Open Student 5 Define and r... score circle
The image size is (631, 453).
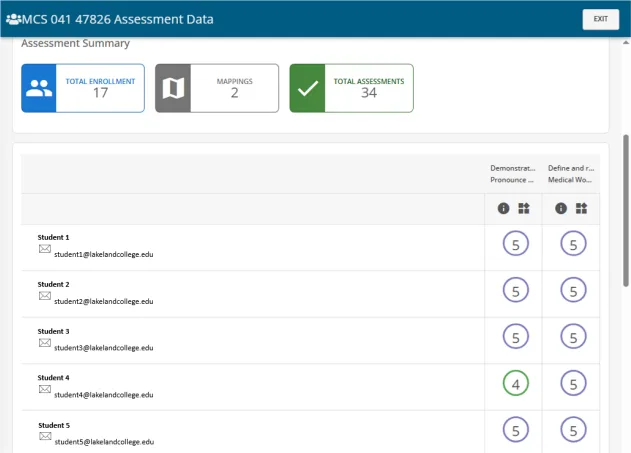(x=573, y=429)
